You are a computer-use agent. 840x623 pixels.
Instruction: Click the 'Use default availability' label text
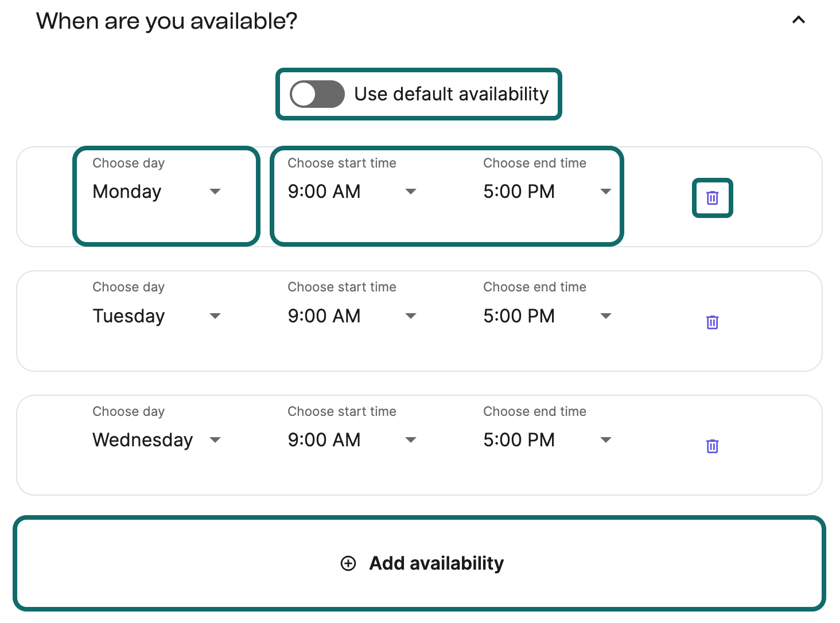451,94
